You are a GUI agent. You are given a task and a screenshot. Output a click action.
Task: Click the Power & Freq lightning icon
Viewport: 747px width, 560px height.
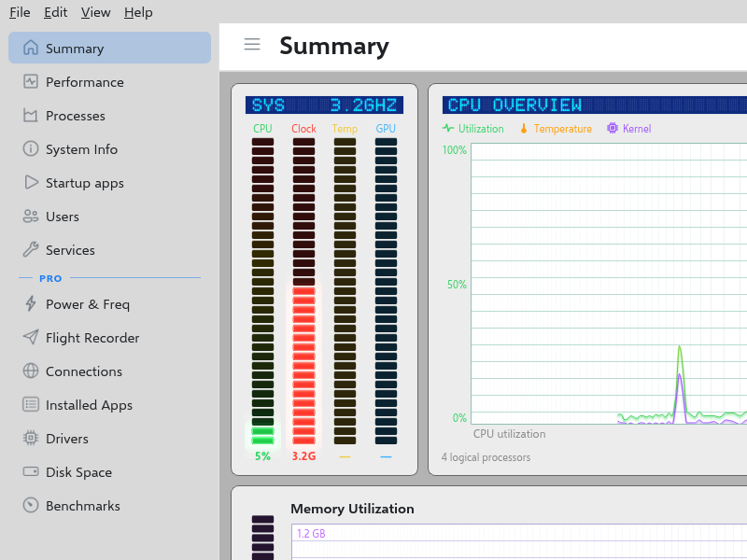31,304
